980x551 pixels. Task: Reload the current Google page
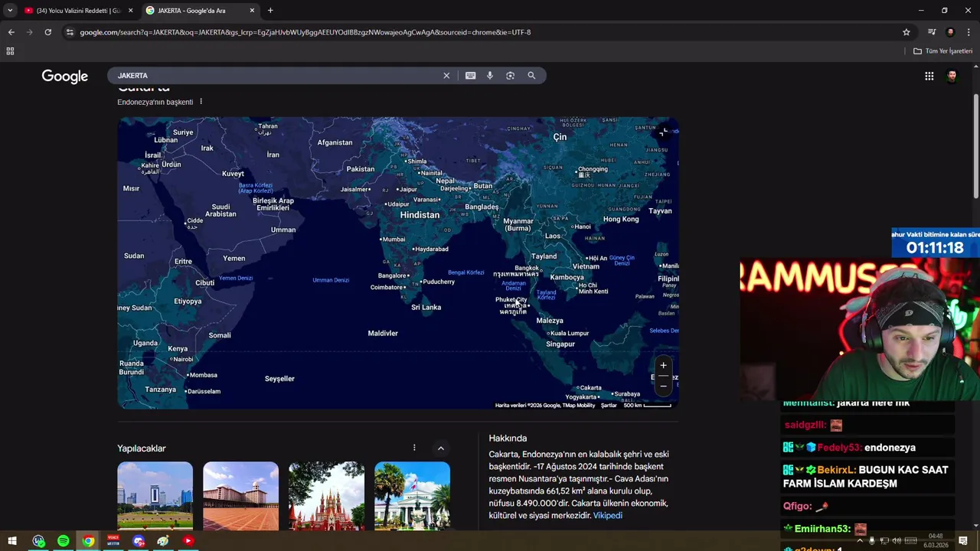pos(47,32)
